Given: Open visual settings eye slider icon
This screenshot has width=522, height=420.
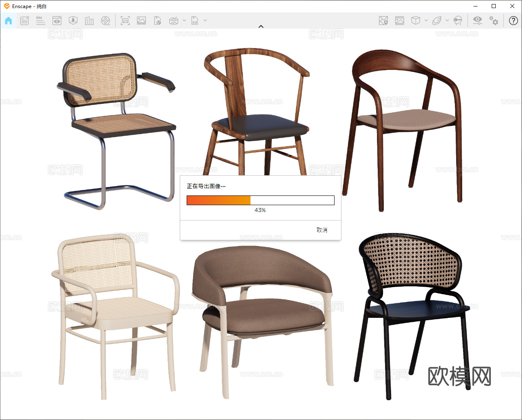Looking at the screenshot, I should 478,21.
